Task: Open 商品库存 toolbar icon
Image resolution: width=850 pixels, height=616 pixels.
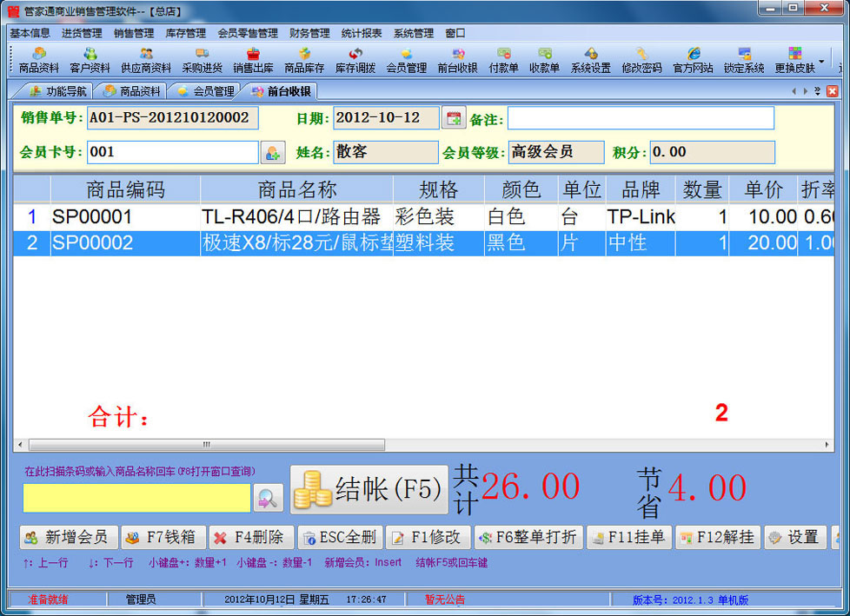Action: [304, 60]
